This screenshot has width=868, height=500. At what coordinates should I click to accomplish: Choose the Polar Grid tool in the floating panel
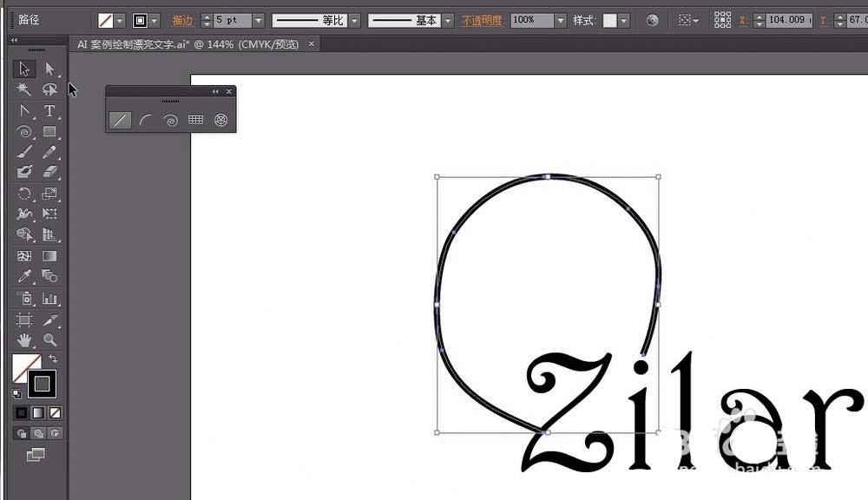[220, 120]
